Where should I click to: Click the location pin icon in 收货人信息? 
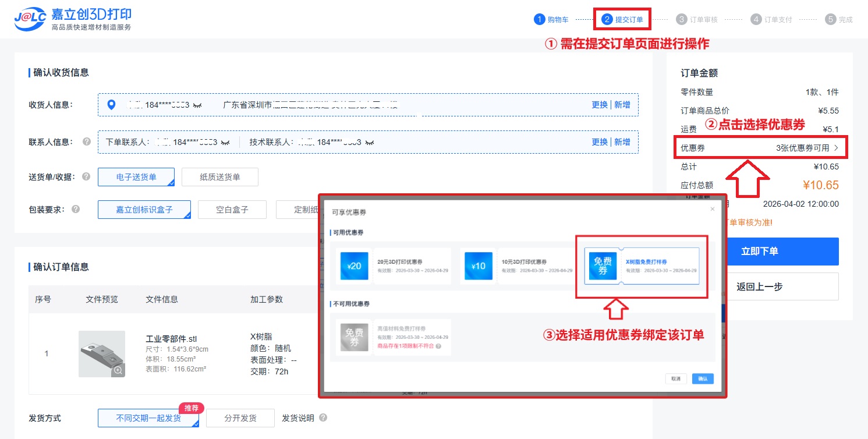pyautogui.click(x=112, y=105)
